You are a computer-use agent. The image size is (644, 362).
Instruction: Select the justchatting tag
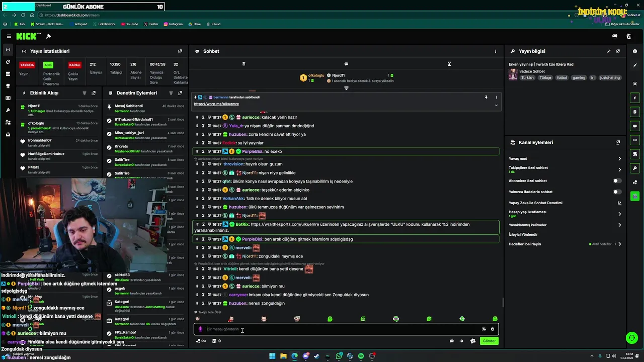click(610, 78)
